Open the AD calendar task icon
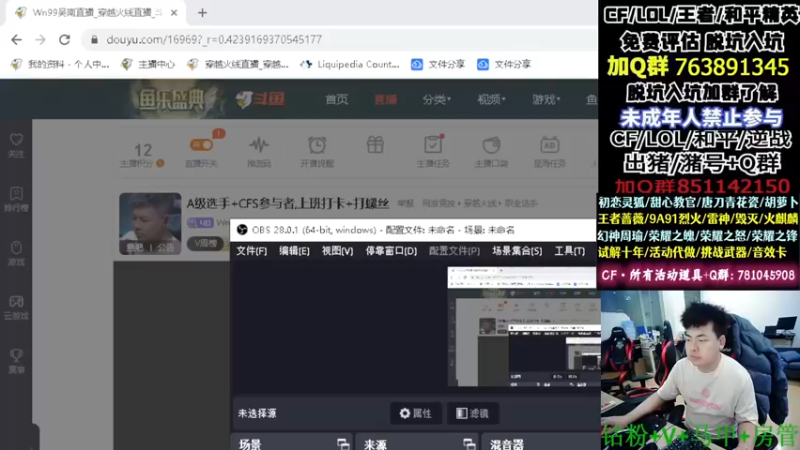 click(549, 145)
